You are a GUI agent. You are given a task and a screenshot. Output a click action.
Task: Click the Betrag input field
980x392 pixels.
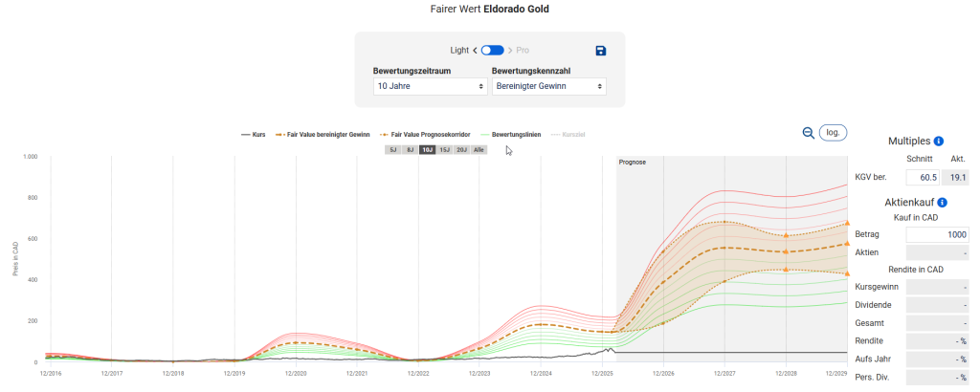pos(937,234)
